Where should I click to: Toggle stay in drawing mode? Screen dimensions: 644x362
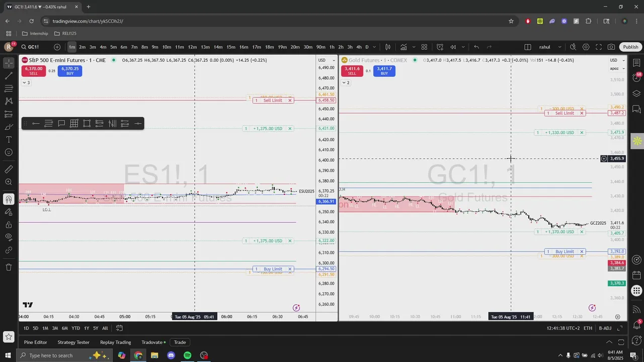click(9, 212)
